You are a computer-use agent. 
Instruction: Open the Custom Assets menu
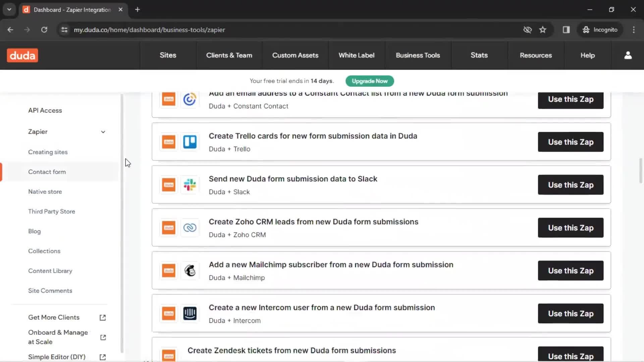coord(295,55)
